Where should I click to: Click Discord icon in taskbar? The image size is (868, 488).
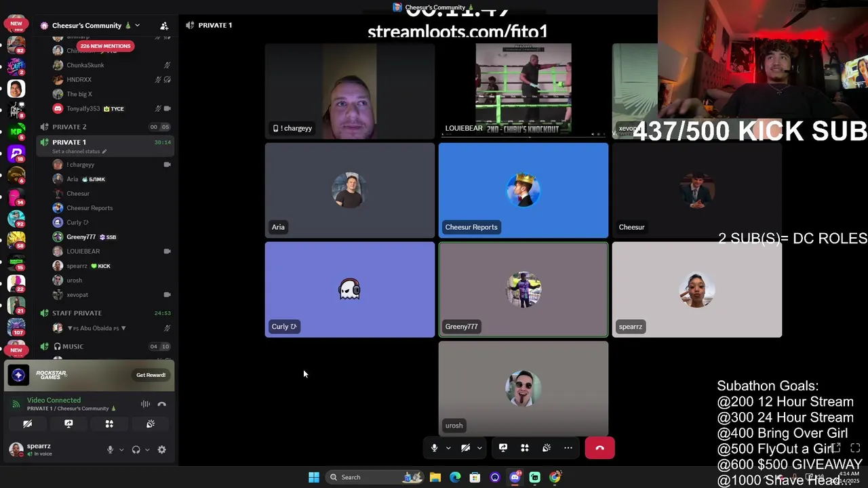(515, 477)
